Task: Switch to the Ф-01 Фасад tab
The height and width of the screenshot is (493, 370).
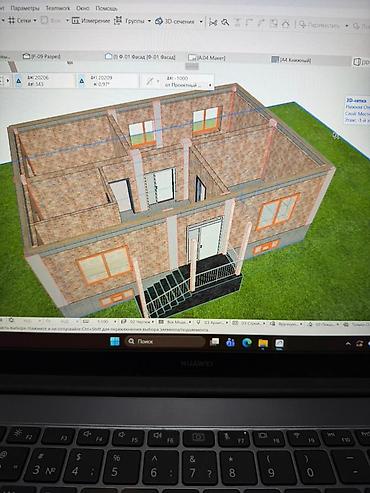Action: click(x=140, y=57)
